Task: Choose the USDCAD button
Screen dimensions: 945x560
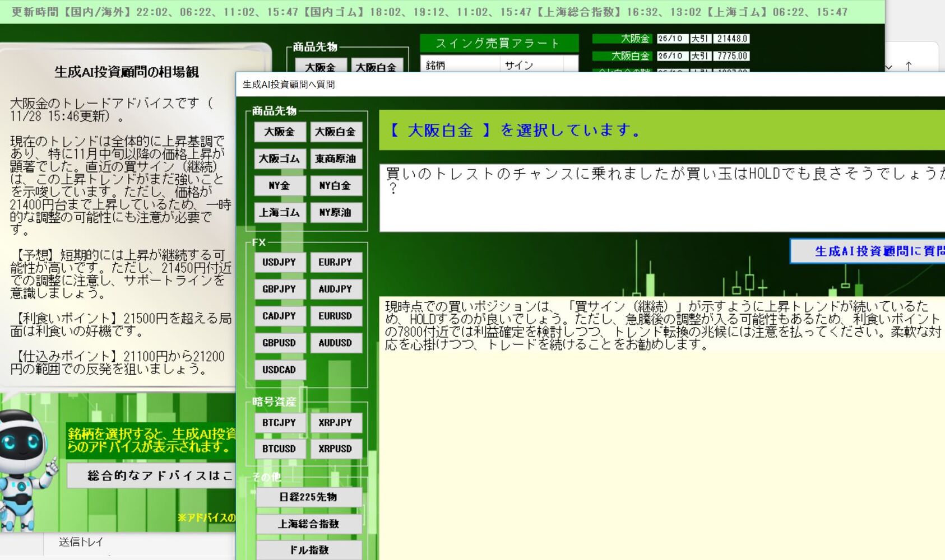Action: point(279,370)
